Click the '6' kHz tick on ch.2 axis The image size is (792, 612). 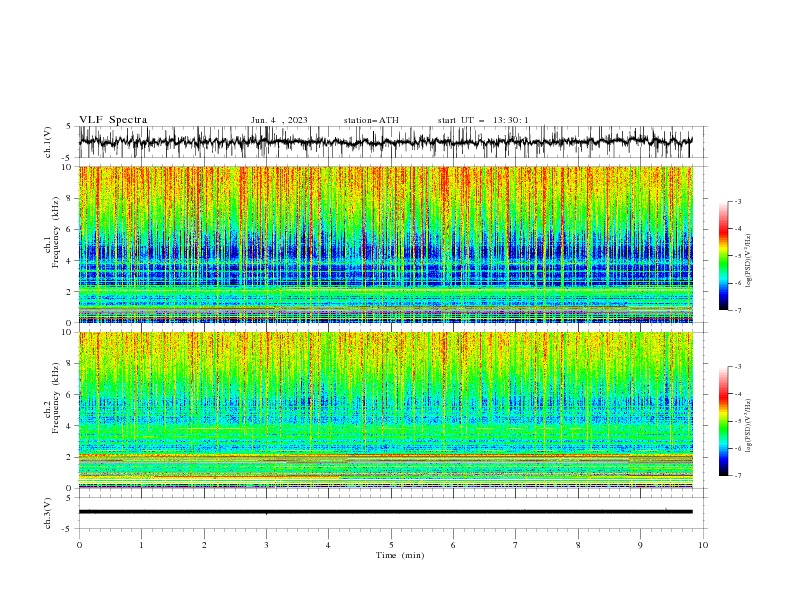(x=71, y=395)
